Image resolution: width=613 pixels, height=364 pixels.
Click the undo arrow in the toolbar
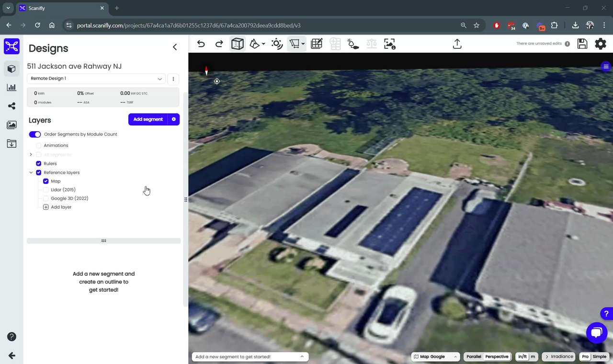pos(201,44)
